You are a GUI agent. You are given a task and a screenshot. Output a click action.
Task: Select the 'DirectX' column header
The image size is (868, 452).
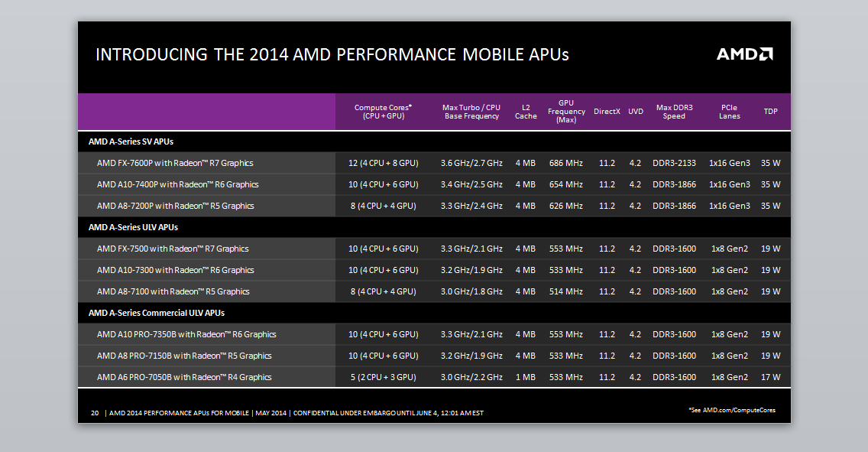(607, 112)
